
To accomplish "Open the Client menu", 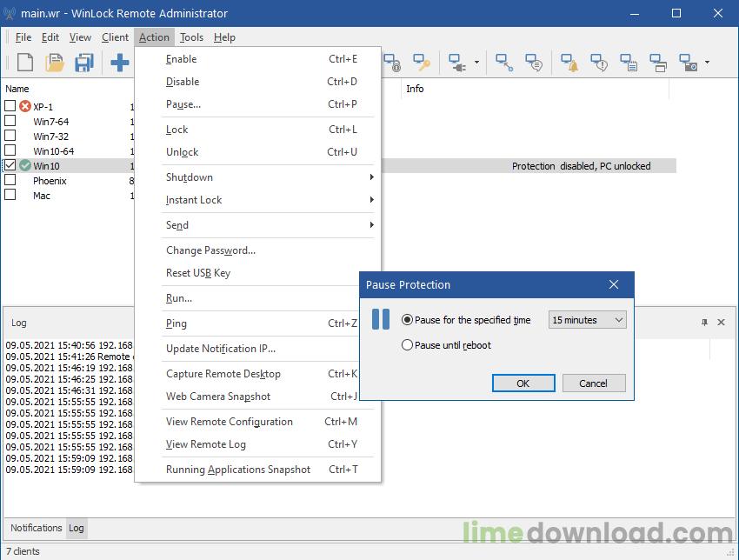I will [x=115, y=37].
